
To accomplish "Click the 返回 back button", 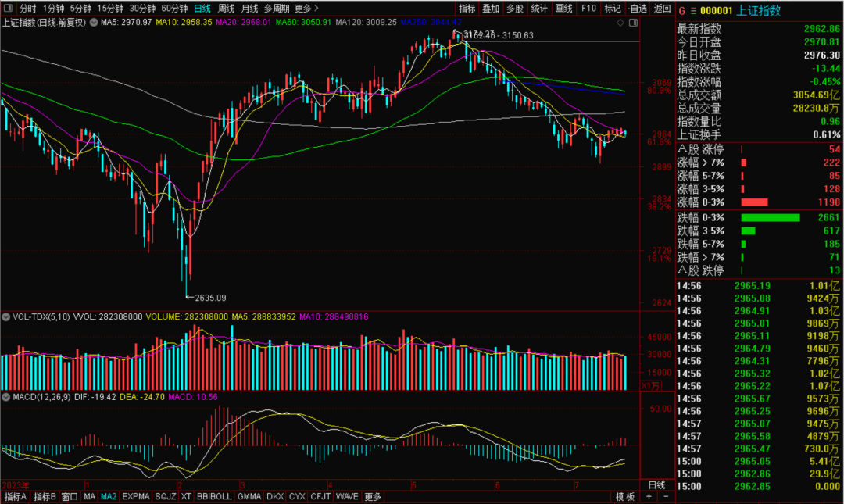I will coord(662,9).
